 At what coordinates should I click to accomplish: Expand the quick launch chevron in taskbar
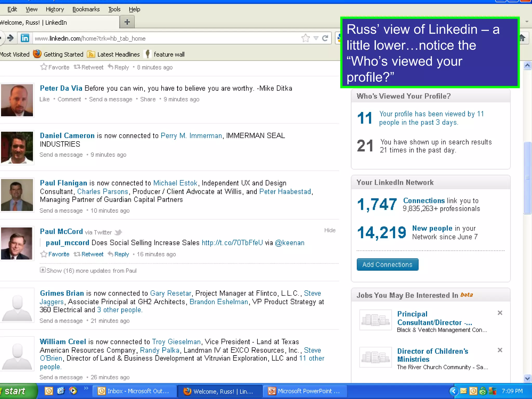click(x=86, y=388)
